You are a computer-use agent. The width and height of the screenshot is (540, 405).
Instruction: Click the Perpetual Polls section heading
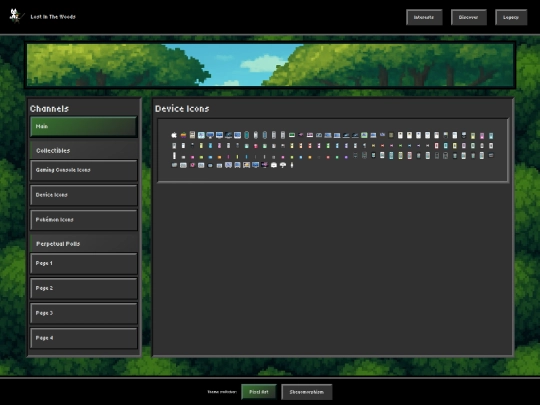click(58, 244)
